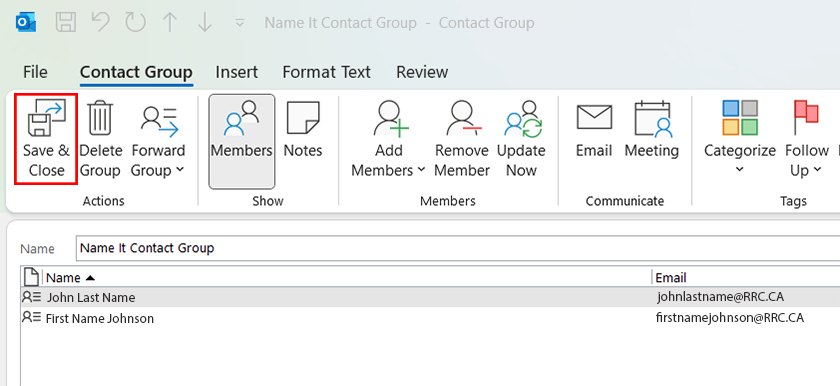Open the File tab
Viewport: 840px width, 386px height.
(35, 72)
